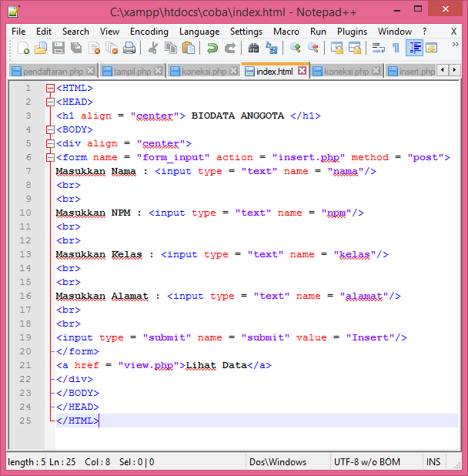Collapse the <HEAD> fold marker on line 2
Viewport: 468px width, 476px height.
(x=50, y=102)
